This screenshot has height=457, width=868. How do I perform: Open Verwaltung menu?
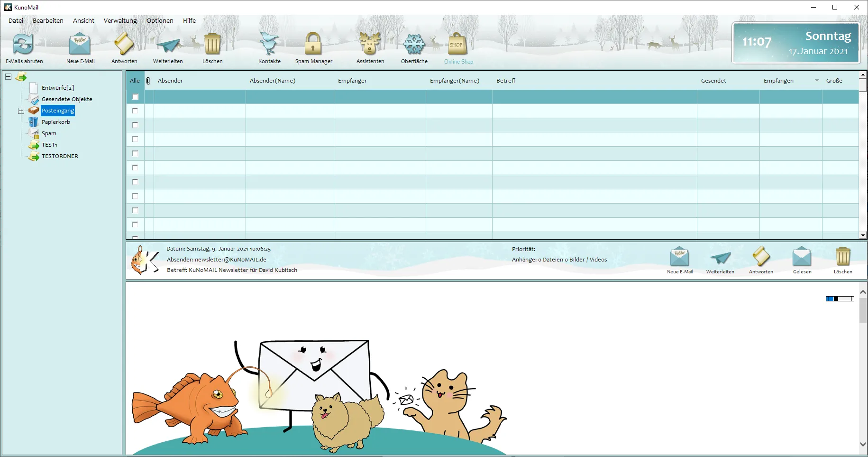pyautogui.click(x=120, y=20)
